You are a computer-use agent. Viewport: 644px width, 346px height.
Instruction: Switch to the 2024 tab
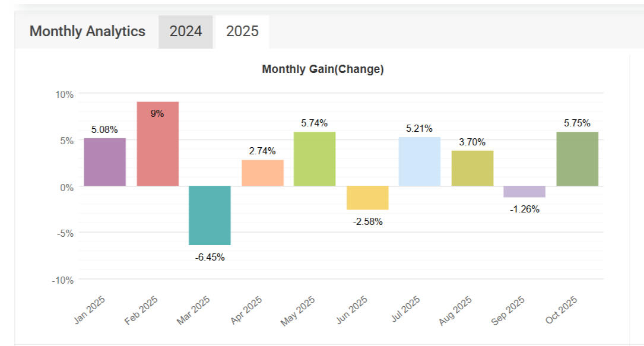tap(186, 31)
